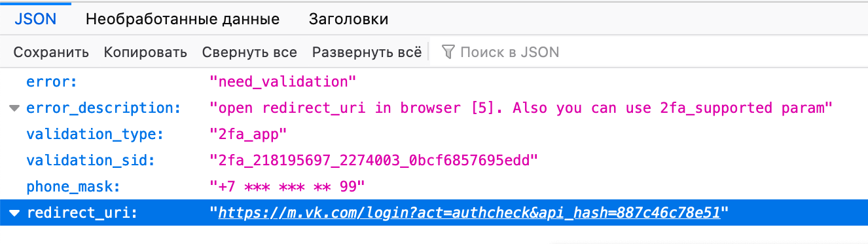Collapse the error_description row arrow
Image resolution: width=868 pixels, height=244 pixels.
(14, 108)
